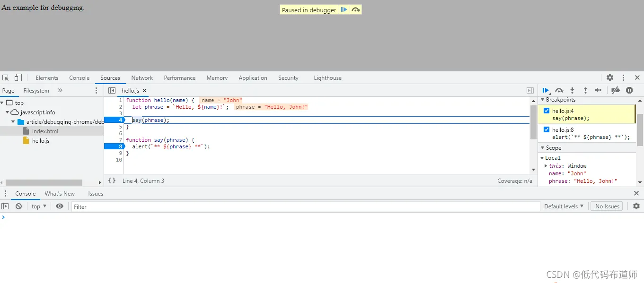Screen dimensions: 644x283
Task: Open the Application tab
Action: pyautogui.click(x=253, y=78)
